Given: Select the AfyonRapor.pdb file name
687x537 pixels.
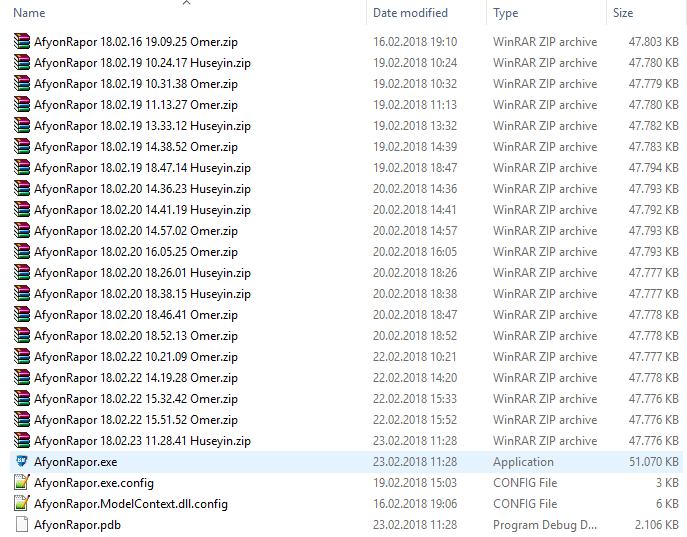Looking at the screenshot, I should [x=78, y=525].
